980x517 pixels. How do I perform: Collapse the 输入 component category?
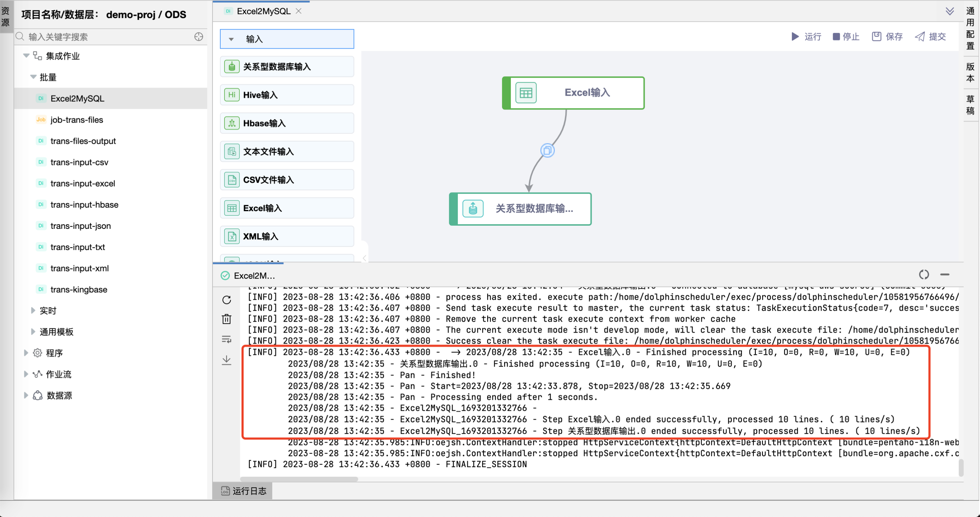(x=232, y=39)
